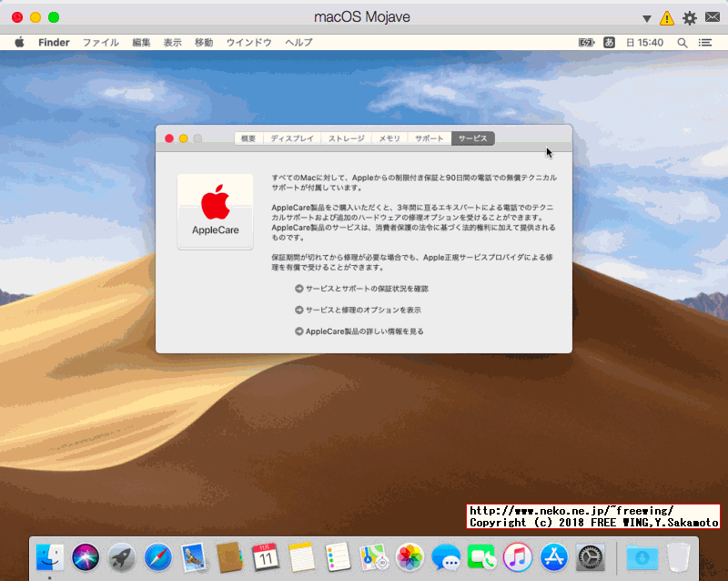Open Mail from the Dock
The height and width of the screenshot is (581, 728).
[193, 558]
